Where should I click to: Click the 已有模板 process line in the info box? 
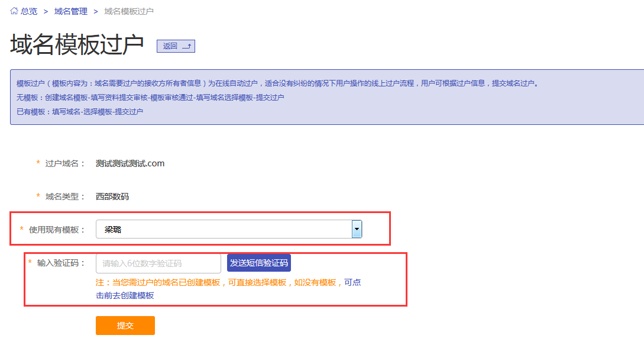[x=80, y=111]
